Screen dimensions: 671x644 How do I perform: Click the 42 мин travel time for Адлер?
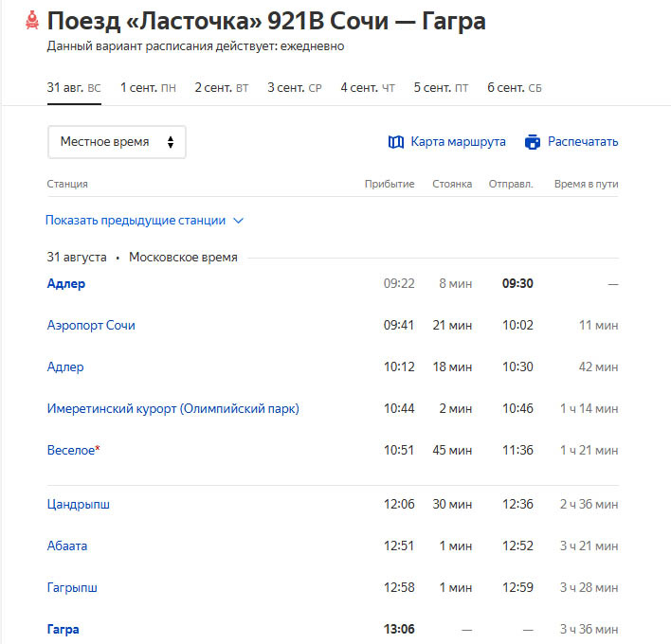click(599, 367)
